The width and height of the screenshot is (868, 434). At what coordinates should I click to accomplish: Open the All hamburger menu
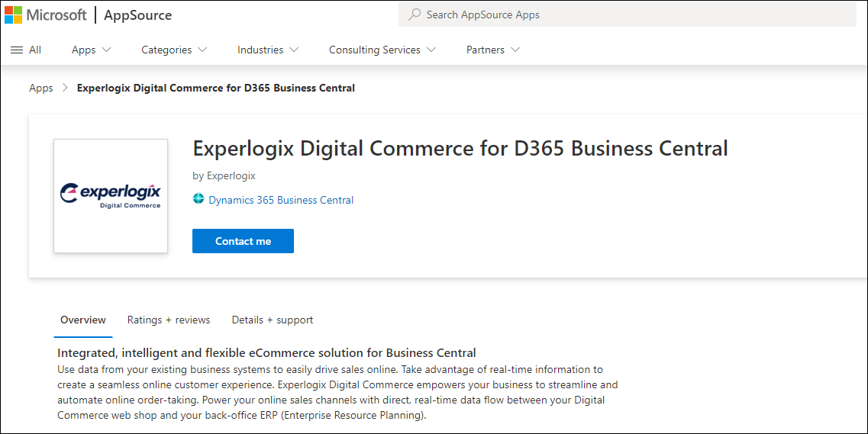[26, 50]
